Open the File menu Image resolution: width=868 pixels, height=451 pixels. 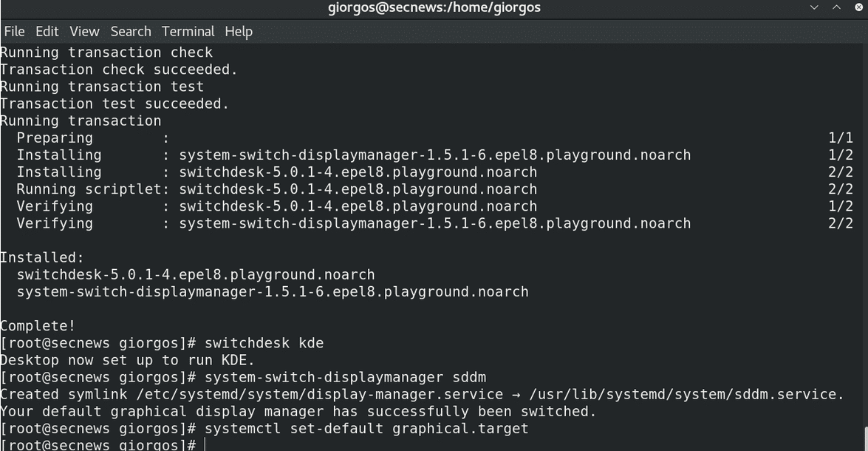[x=14, y=32]
